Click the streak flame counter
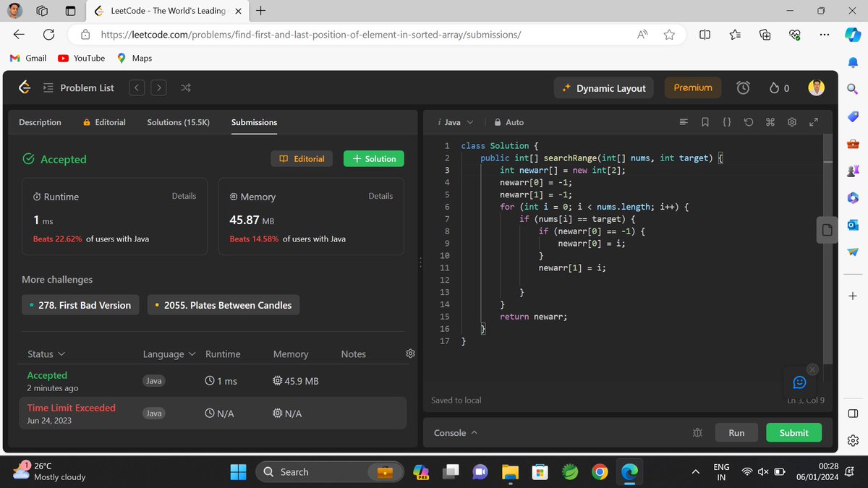This screenshot has width=868, height=488. coord(779,87)
